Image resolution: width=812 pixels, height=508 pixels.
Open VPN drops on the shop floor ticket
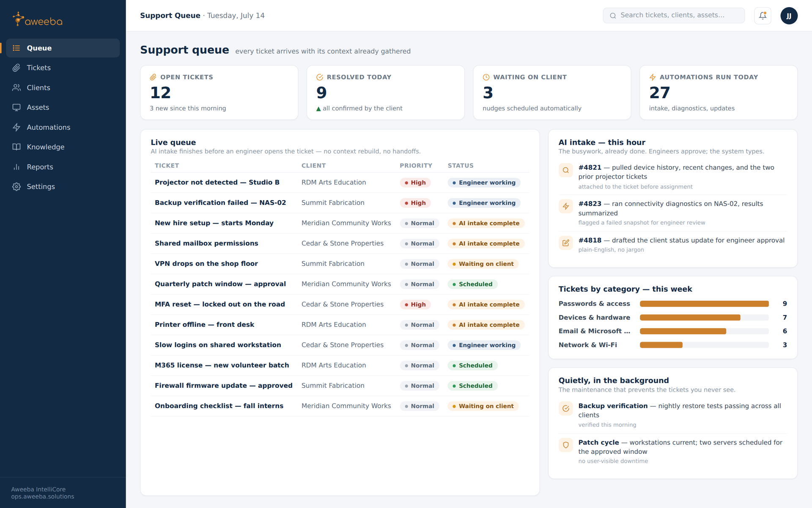point(206,264)
